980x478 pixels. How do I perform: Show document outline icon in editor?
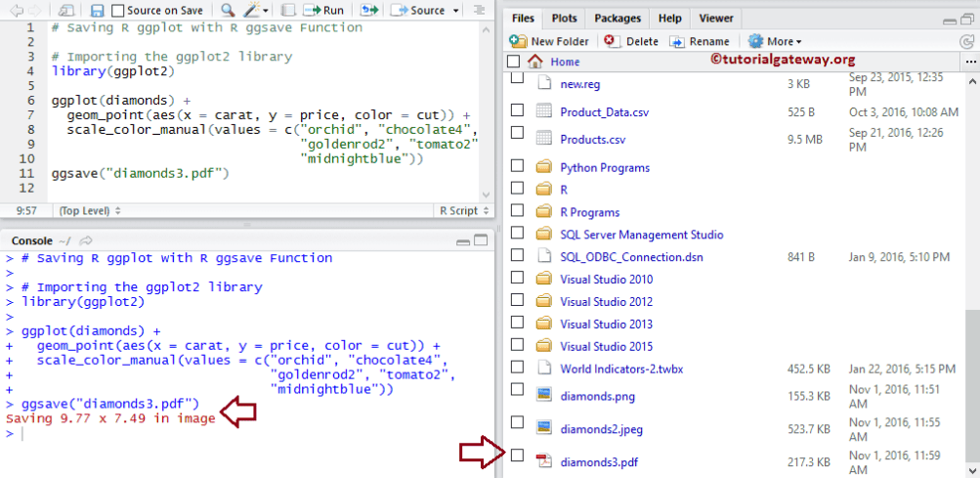coord(479,10)
